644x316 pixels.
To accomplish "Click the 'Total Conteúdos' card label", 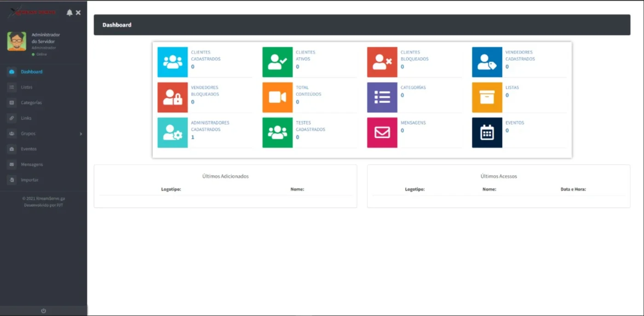I will (309, 91).
